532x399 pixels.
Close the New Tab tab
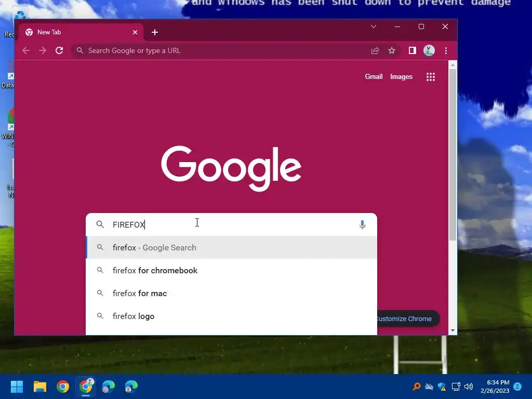coord(135,32)
